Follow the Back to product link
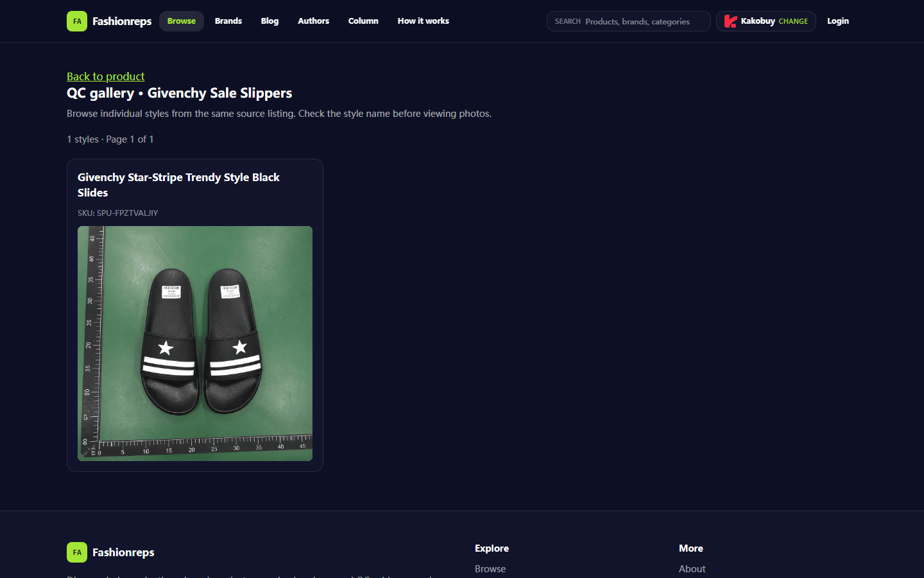924x578 pixels. click(x=106, y=76)
